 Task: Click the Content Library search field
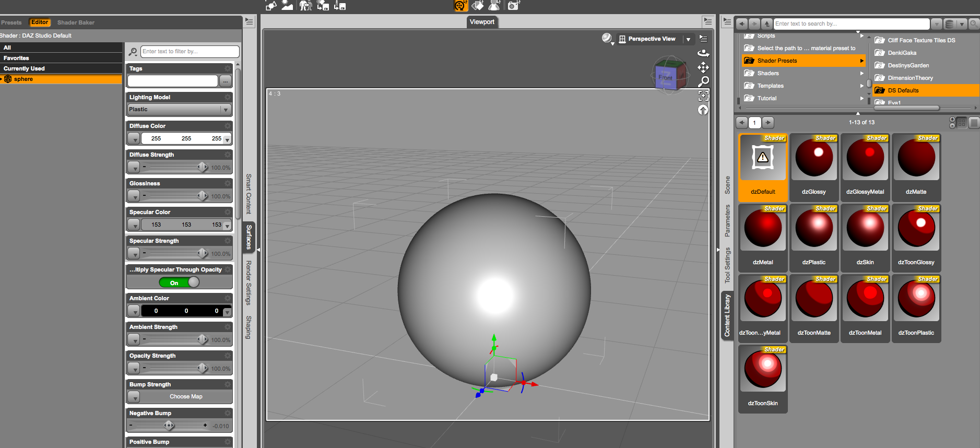[852, 23]
